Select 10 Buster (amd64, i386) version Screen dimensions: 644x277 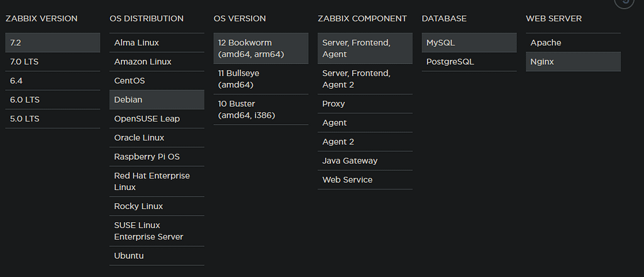pos(260,109)
